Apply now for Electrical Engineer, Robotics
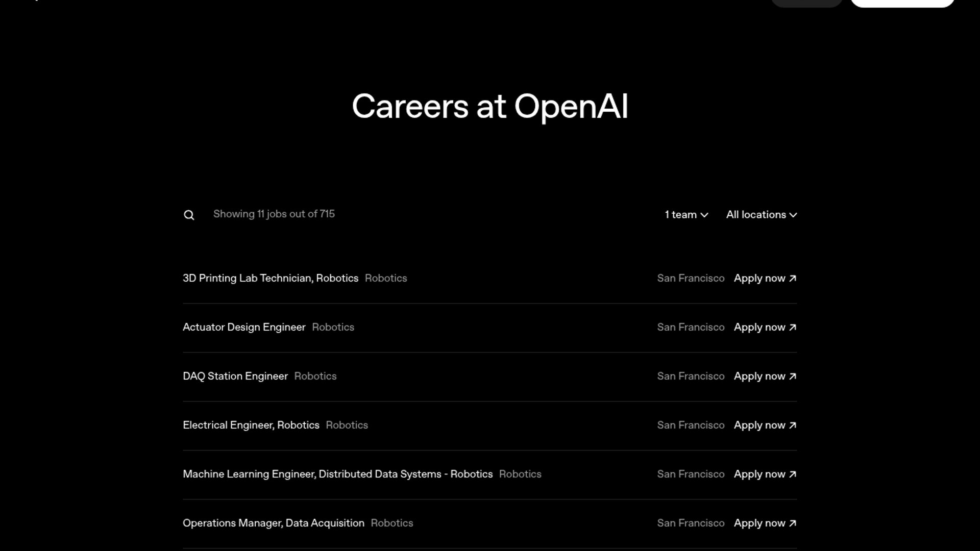Viewport: 980px width, 551px height. 765,425
